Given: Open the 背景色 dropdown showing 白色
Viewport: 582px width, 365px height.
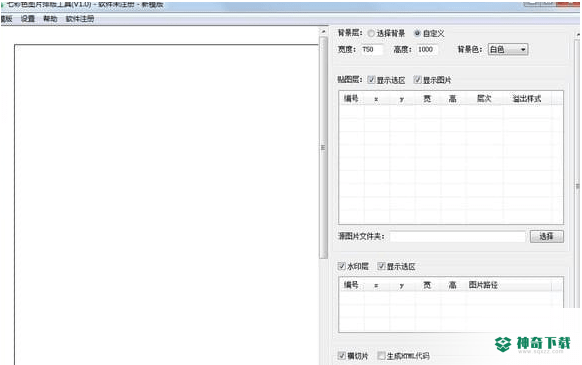Looking at the screenshot, I should [508, 49].
